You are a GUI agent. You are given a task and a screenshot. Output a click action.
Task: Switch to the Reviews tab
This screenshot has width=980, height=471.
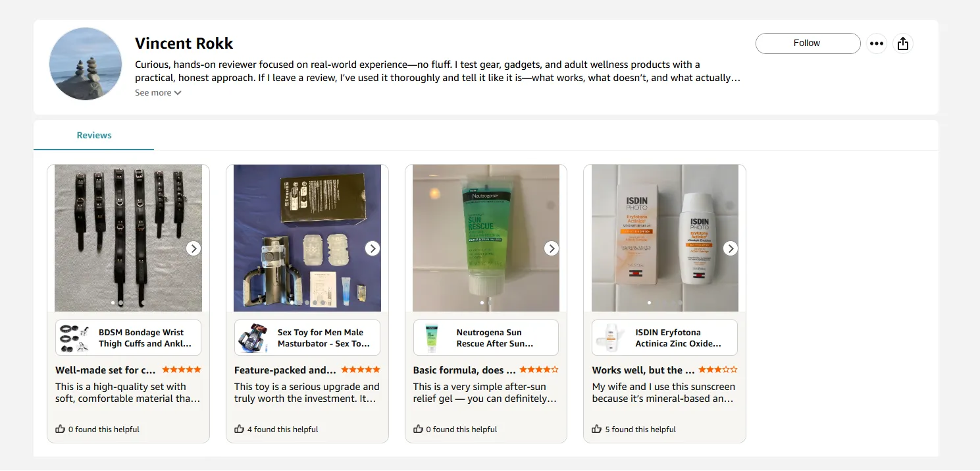[x=94, y=135]
